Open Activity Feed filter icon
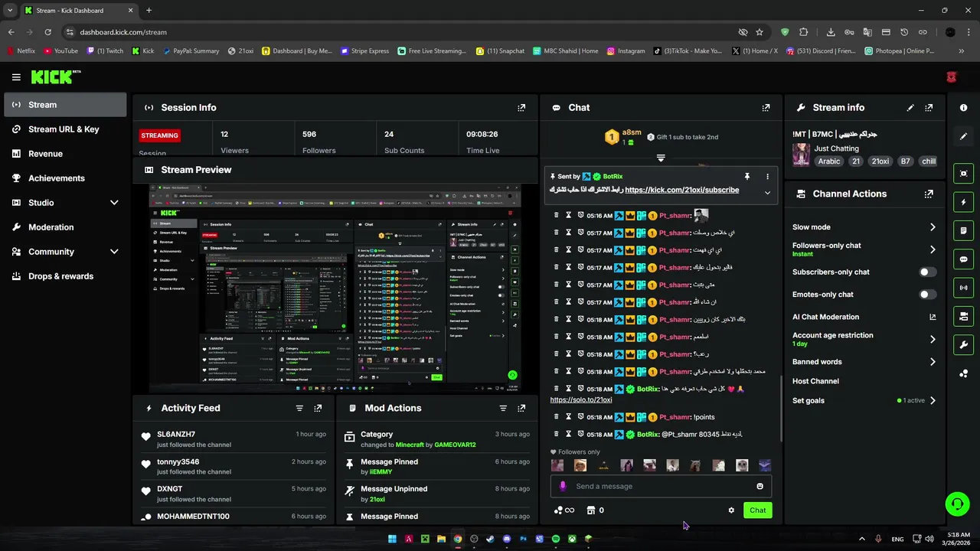The width and height of the screenshot is (980, 551). click(299, 409)
